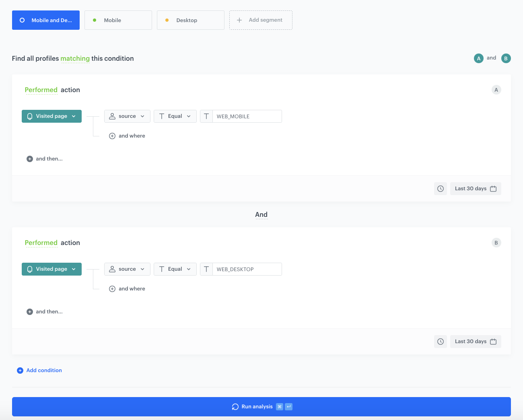Viewport: 523px width, 420px height.
Task: Click the round A badge in header
Action: click(479, 58)
